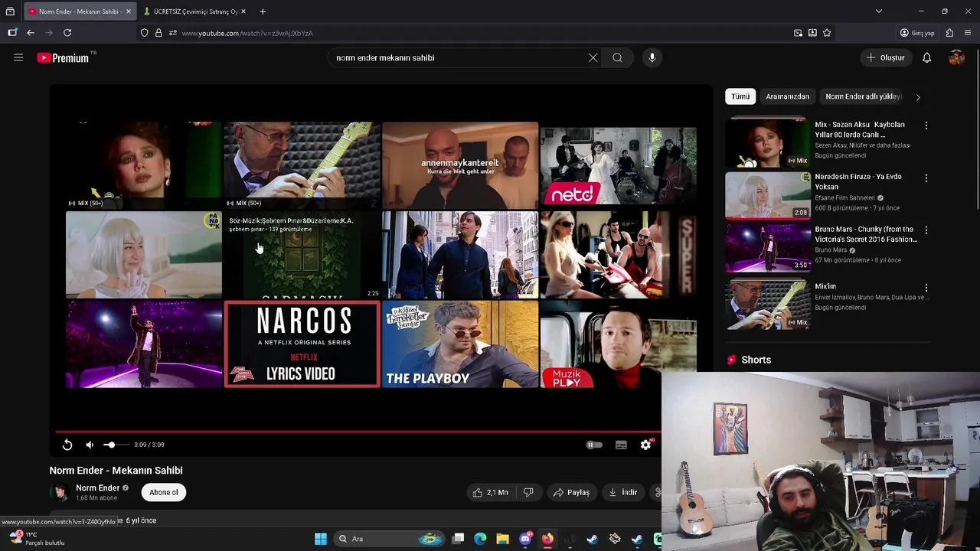Viewport: 980px width, 551px height.
Task: Open Mix - Sezen Aksu Kaybolan Yıllar sidebar thumbnail
Action: 768,142
